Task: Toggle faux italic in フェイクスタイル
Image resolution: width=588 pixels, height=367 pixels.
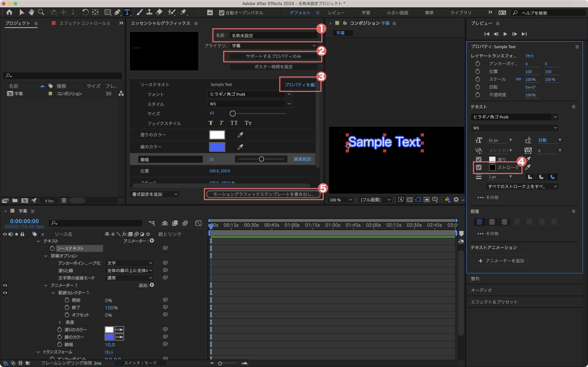Action: (221, 123)
